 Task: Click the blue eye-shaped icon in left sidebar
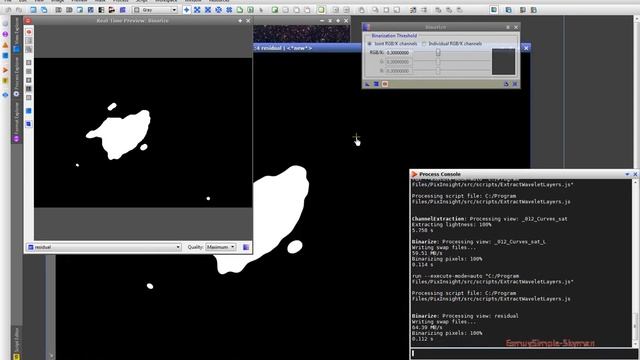pos(5,95)
